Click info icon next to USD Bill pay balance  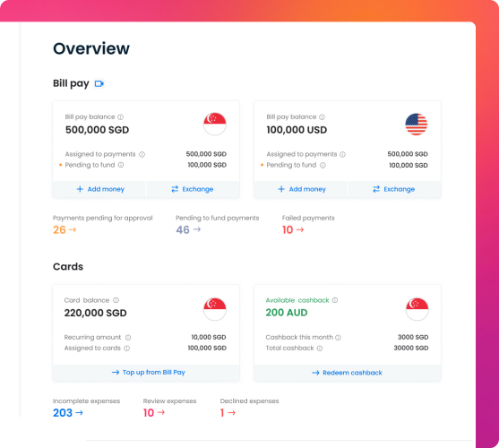tap(322, 117)
